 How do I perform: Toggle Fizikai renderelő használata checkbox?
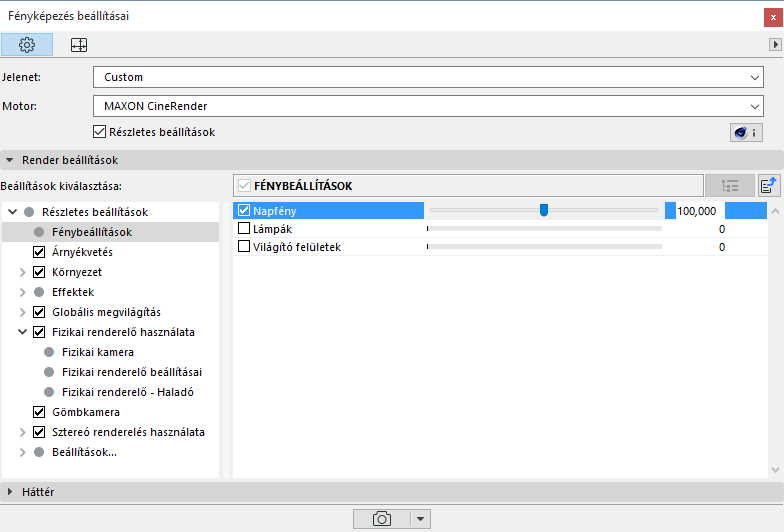pyautogui.click(x=39, y=332)
